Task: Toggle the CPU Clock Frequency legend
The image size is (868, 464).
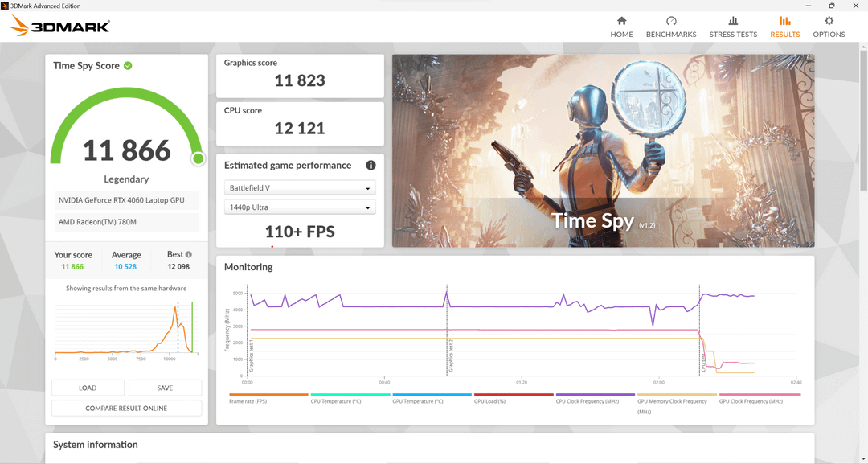Action: 595,398
